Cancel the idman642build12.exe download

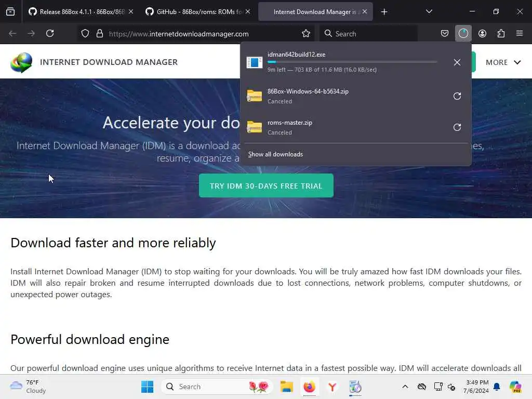[457, 62]
